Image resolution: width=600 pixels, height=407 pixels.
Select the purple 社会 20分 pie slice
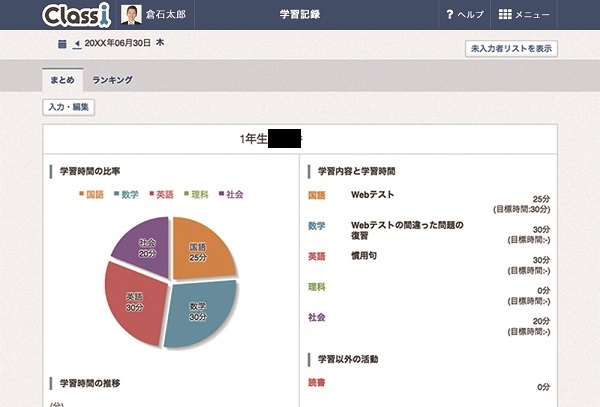pyautogui.click(x=147, y=247)
